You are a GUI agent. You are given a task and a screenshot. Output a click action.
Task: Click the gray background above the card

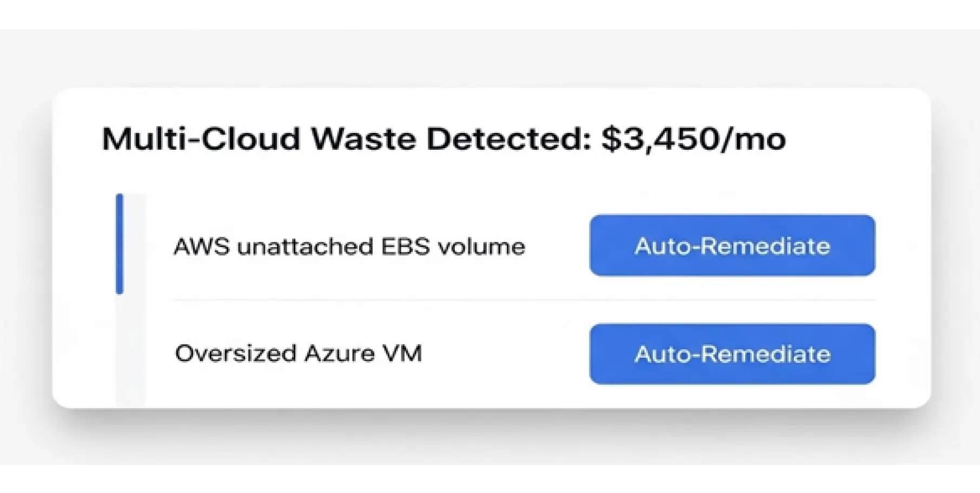click(x=490, y=57)
